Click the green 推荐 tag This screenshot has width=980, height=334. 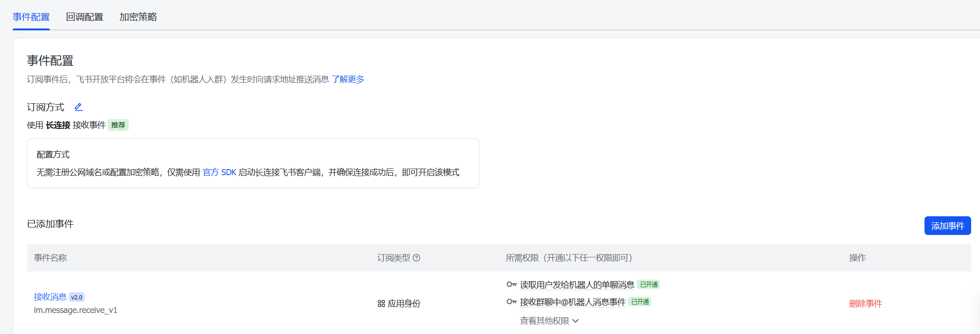point(118,125)
